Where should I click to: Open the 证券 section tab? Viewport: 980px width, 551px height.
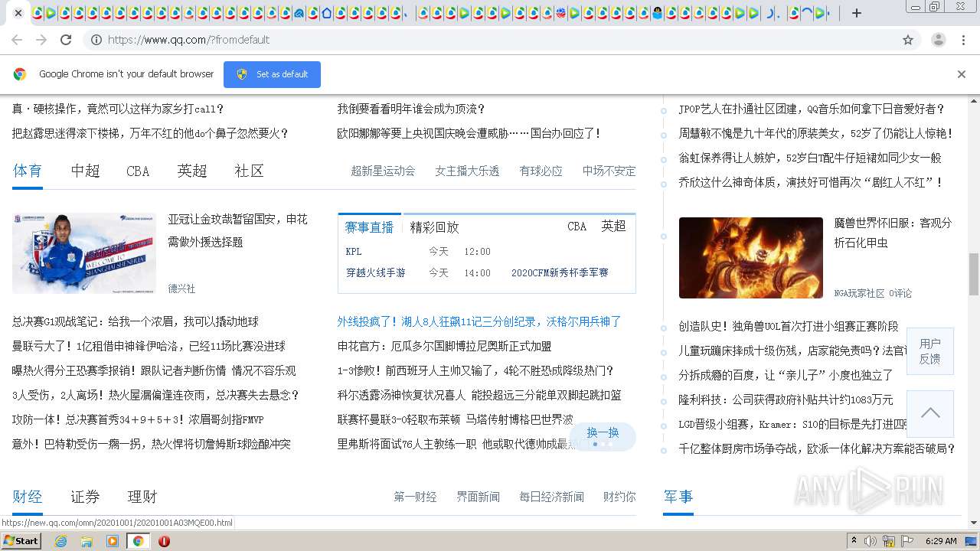coord(85,497)
